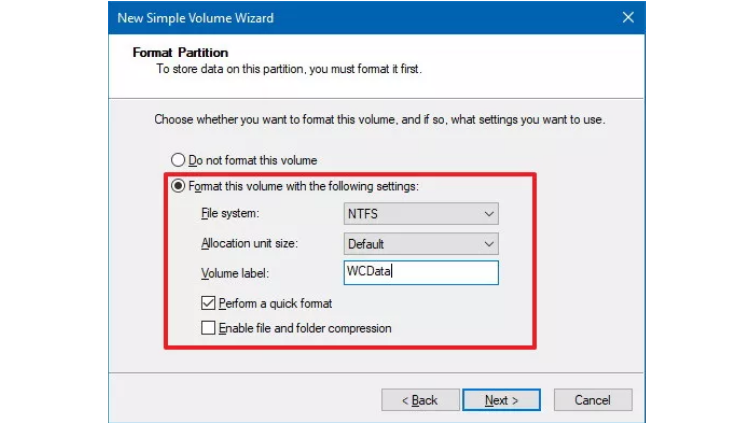Cancel the wizard

pyautogui.click(x=592, y=400)
